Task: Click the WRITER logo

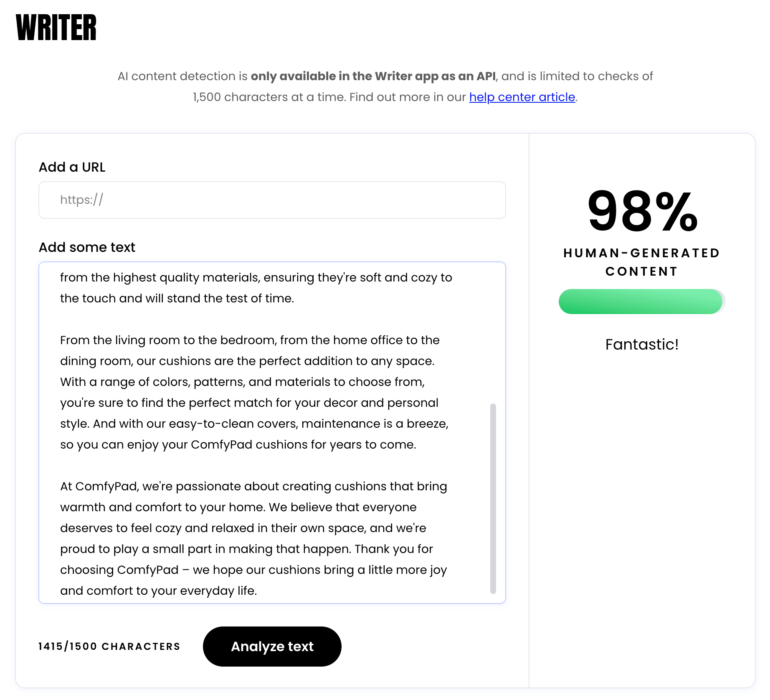Action: [56, 28]
